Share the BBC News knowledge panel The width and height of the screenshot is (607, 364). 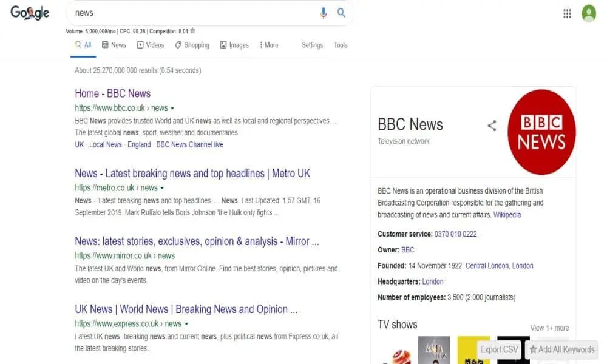(x=492, y=126)
